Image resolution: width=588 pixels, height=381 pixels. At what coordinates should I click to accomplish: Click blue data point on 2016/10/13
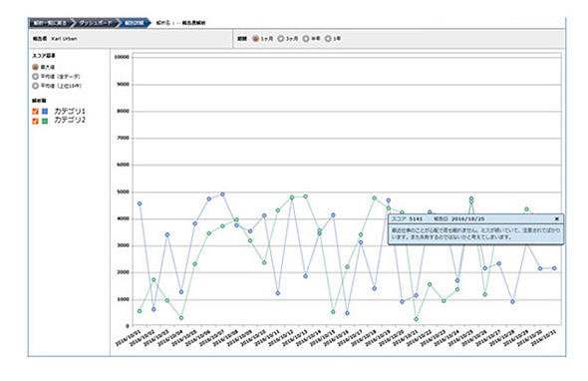pos(306,276)
